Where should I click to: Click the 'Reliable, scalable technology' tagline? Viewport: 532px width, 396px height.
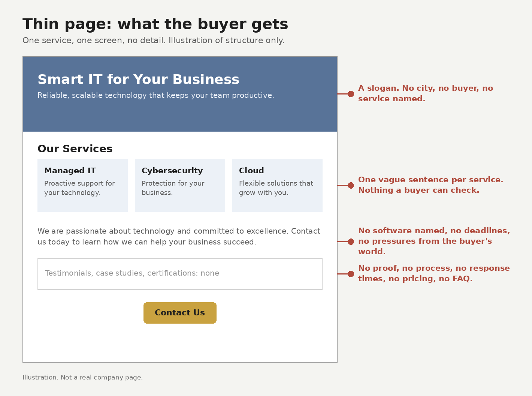[x=156, y=96]
